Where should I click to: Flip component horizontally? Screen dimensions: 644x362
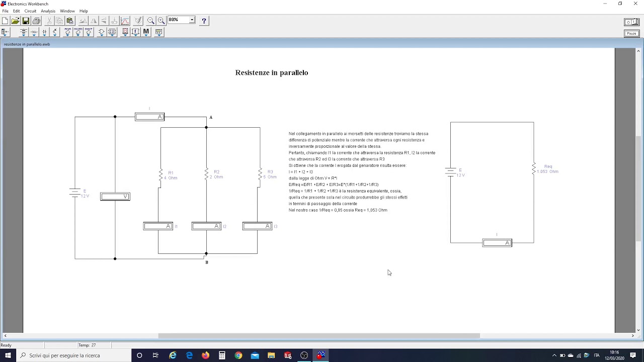pyautogui.click(x=94, y=21)
